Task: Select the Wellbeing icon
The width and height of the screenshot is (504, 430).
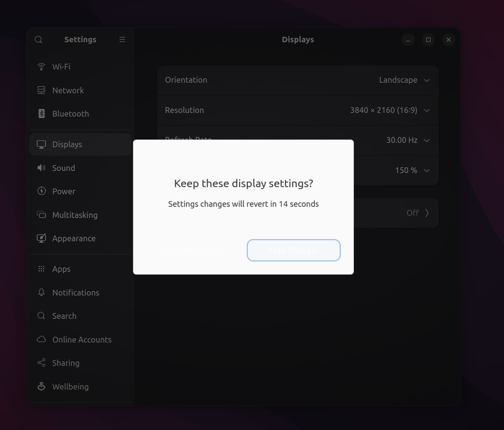Action: click(42, 387)
